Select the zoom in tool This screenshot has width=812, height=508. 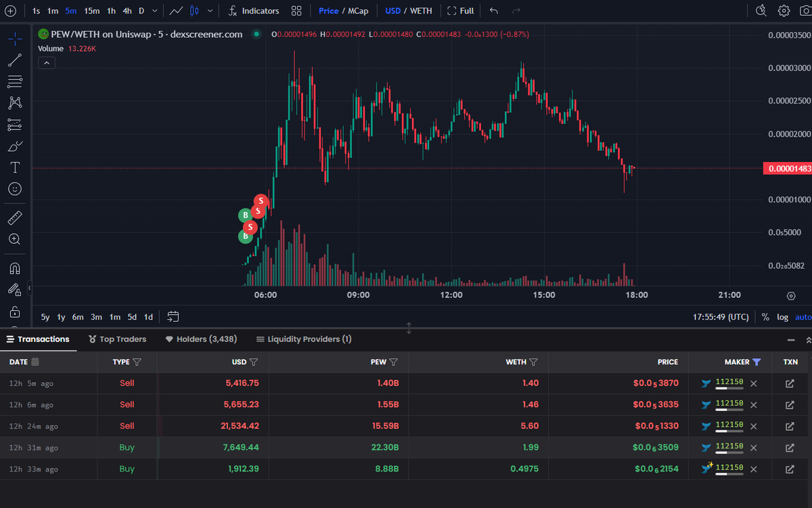14,239
